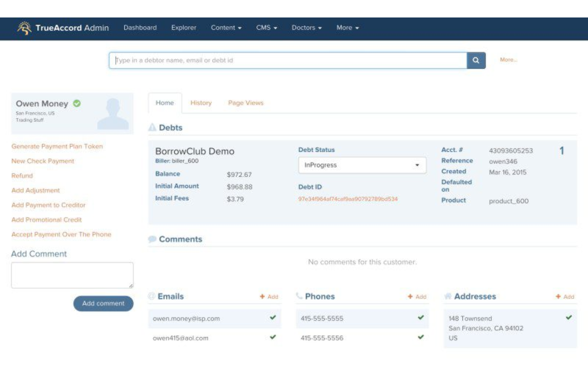Expand the Doctors menu
588x392 pixels.
tap(307, 28)
